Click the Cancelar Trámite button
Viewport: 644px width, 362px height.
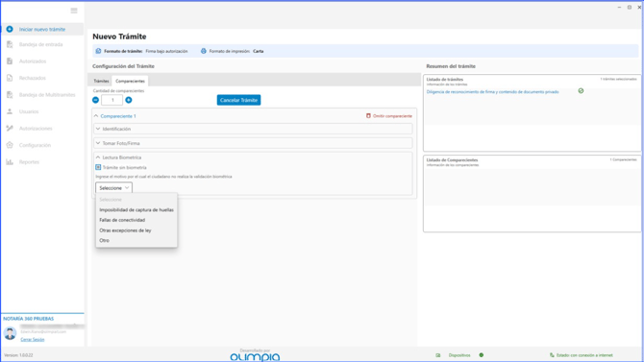238,100
